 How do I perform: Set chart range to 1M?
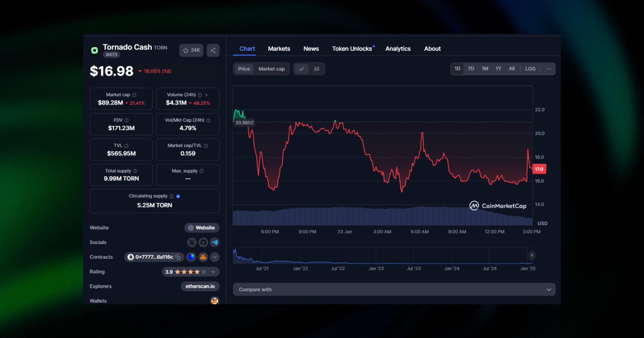pos(485,69)
